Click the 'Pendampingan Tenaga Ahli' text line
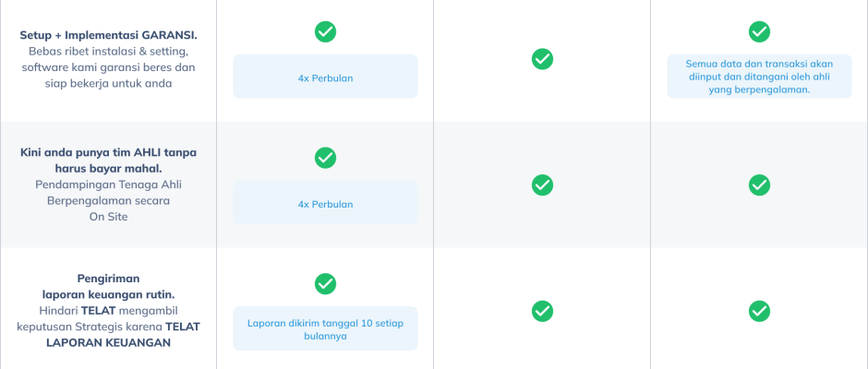 coord(109,184)
